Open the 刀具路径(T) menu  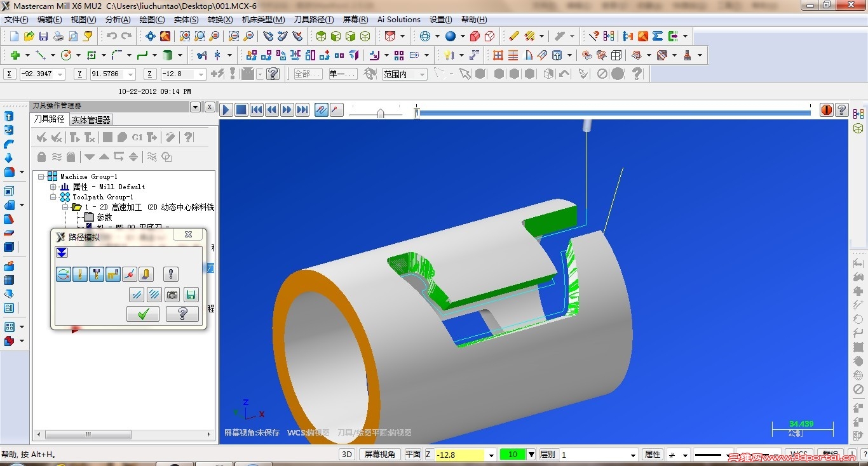(x=313, y=20)
